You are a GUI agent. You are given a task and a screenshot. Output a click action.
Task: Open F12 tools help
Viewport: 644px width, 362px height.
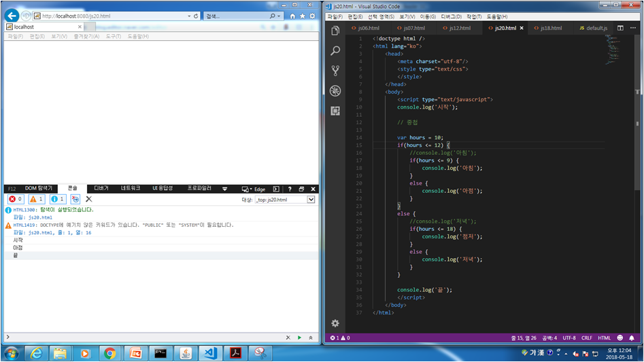(x=290, y=189)
